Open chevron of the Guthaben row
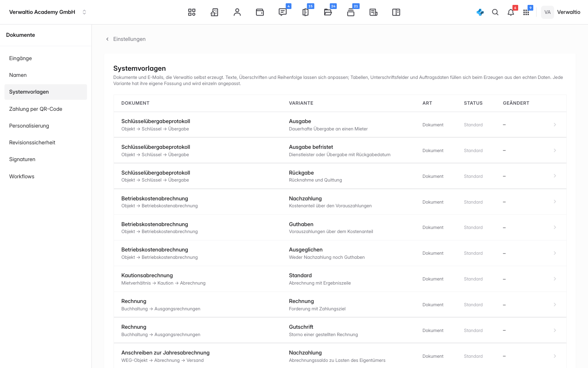Screen dimensions: 588x368 click(555, 227)
